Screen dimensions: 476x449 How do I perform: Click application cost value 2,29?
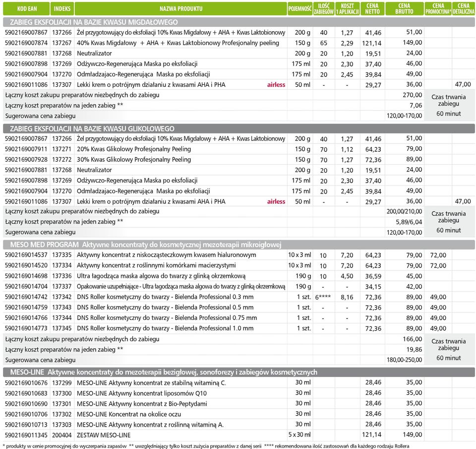tap(347, 43)
